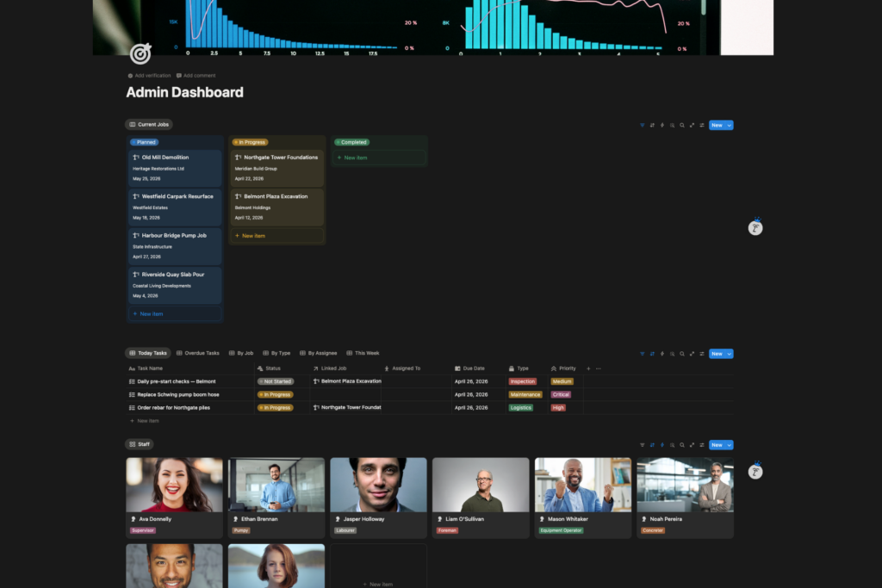The width and height of the screenshot is (882, 588).
Task: Click the Due Date column header
Action: tap(469, 368)
